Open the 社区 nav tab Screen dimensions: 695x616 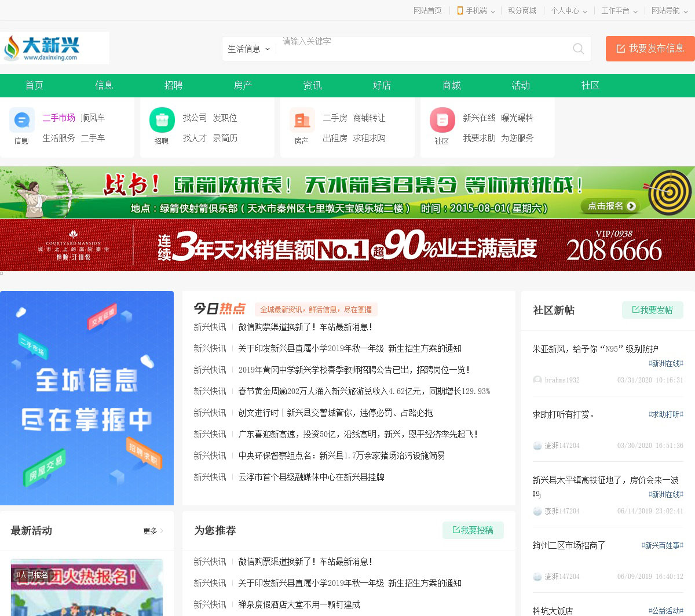pos(590,85)
